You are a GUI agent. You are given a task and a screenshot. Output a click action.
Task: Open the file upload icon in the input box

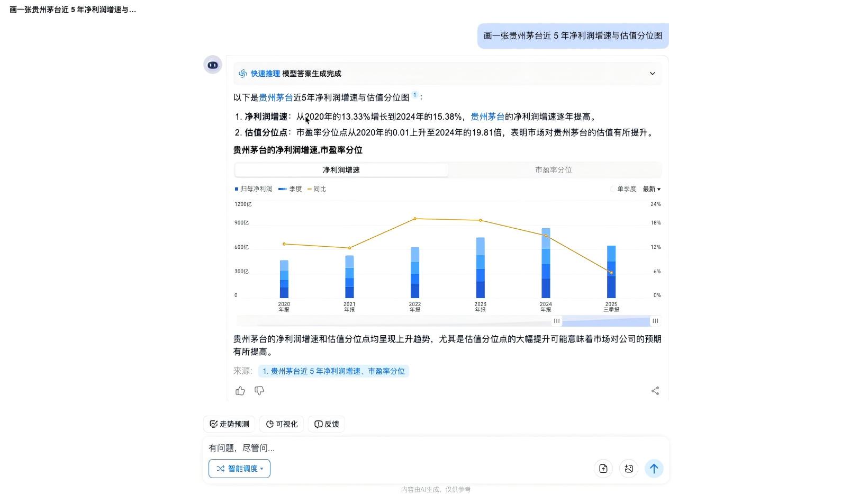[x=603, y=469]
